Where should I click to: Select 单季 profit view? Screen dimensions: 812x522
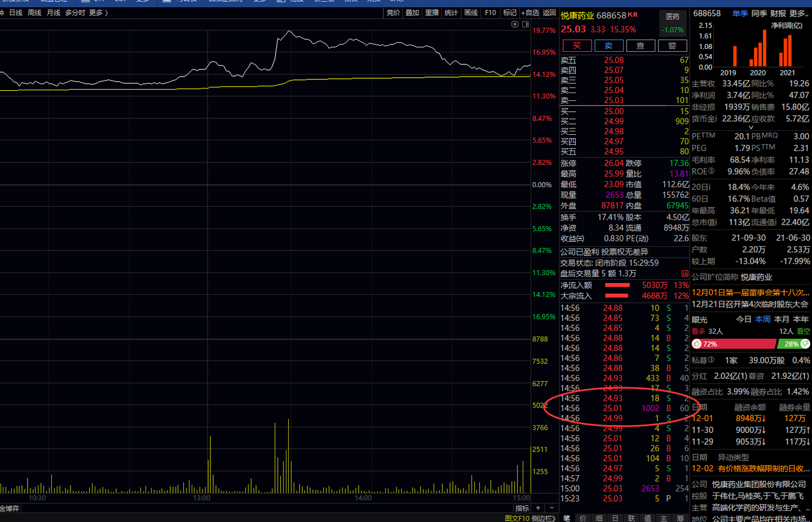pos(740,13)
